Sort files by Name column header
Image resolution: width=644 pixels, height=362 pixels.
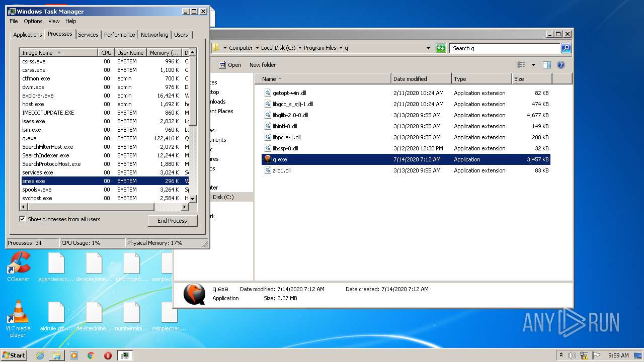(323, 79)
